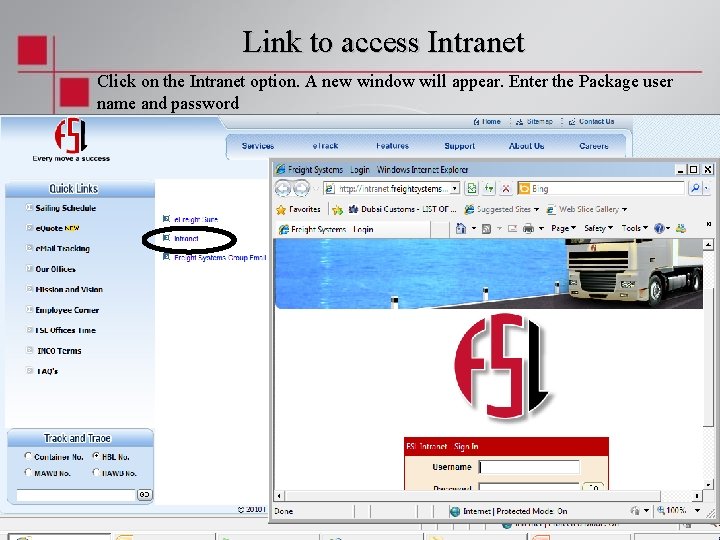Image resolution: width=720 pixels, height=540 pixels.
Task: Click the Track and Trace number field
Action: pos(76,495)
